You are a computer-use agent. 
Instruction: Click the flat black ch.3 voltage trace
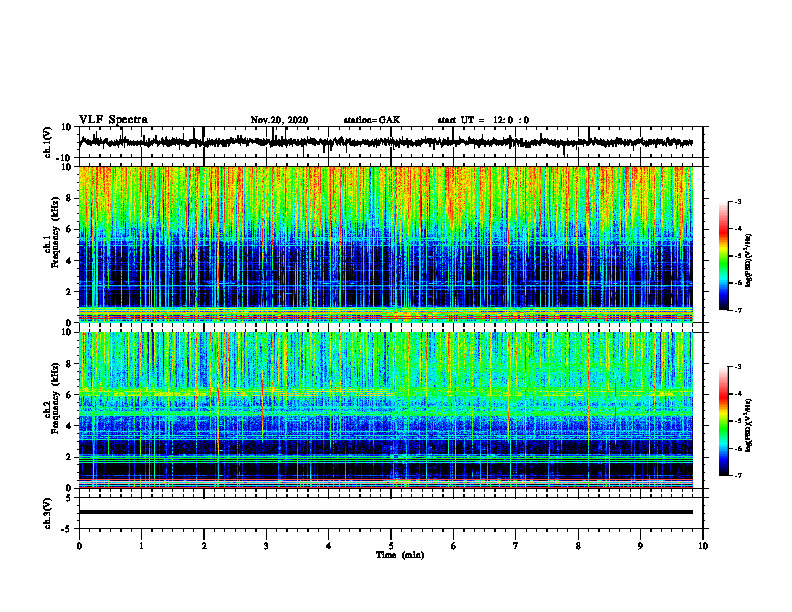385,512
